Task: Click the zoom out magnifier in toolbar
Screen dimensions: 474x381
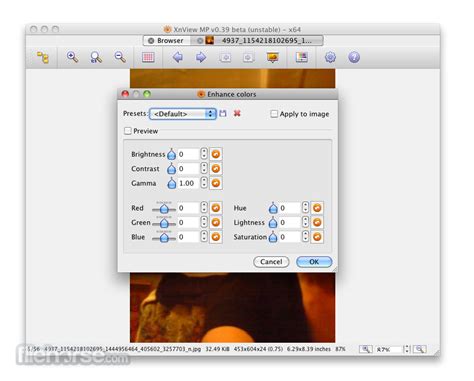Action: tap(120, 57)
